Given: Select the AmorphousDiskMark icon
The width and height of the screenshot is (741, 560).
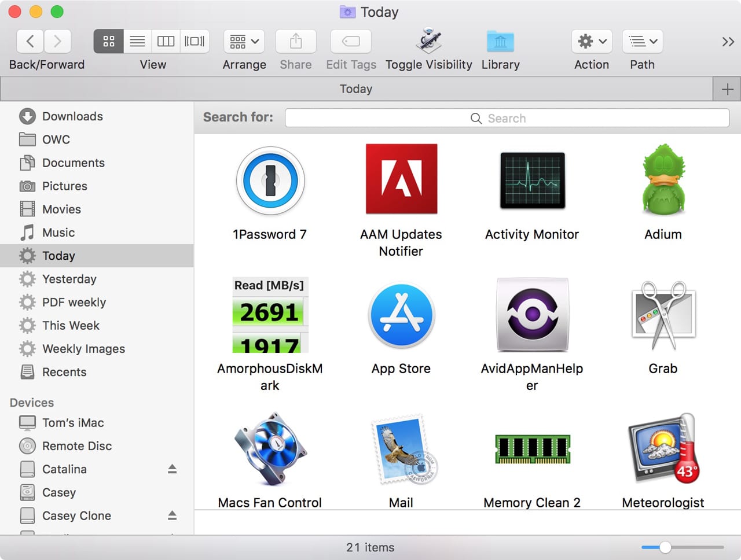Looking at the screenshot, I should pyautogui.click(x=270, y=315).
